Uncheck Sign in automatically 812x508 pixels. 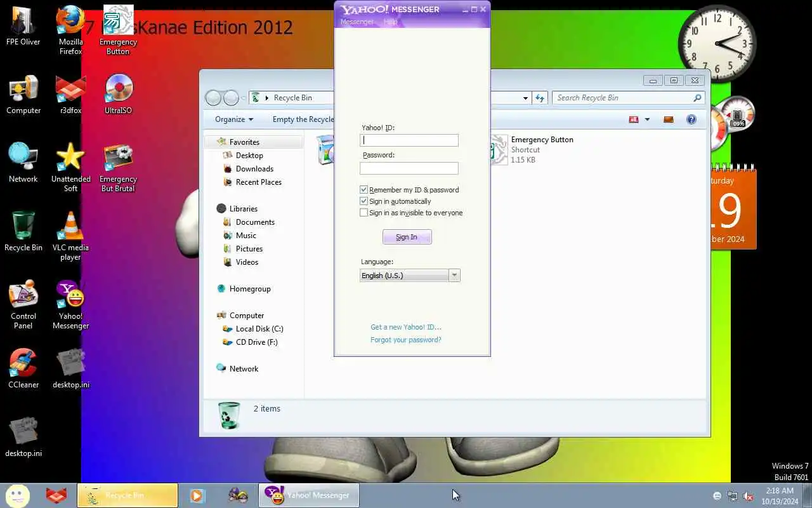point(364,201)
